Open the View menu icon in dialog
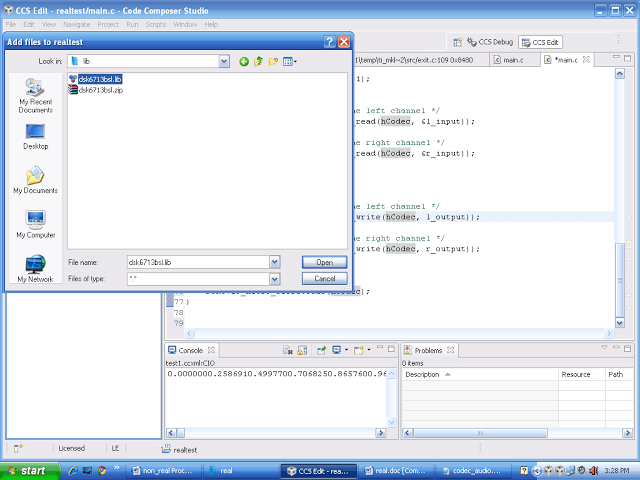The image size is (640, 480). click(290, 62)
